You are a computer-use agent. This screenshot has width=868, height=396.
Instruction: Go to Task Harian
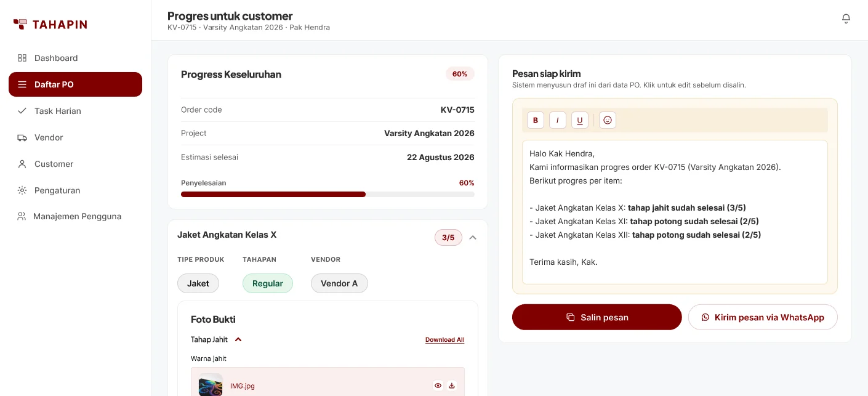tap(75, 111)
